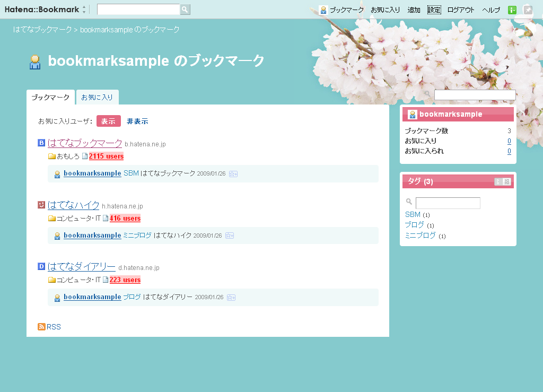Click the add-star icon on ブログ comment row
Screen dimensions: 543x392
231,298
